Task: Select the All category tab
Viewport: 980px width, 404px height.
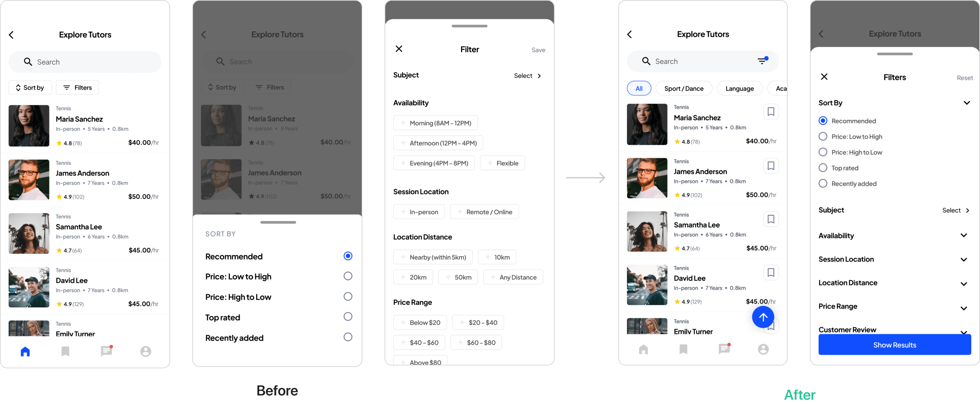Action: coord(639,87)
